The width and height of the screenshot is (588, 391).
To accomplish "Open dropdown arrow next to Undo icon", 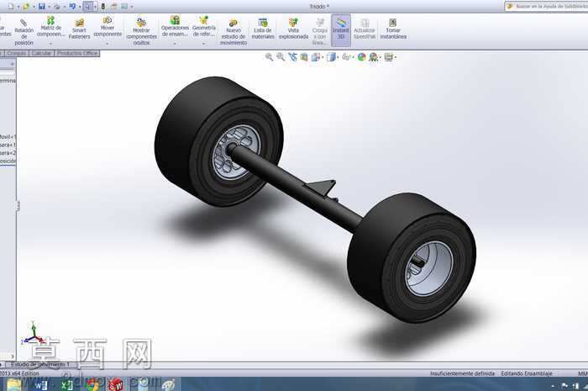I will (80, 7).
